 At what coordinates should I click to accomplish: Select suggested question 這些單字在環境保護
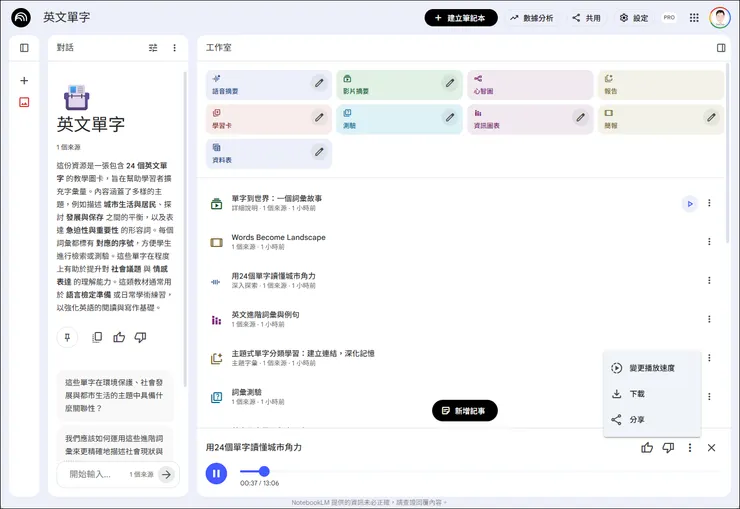[x=115, y=395]
